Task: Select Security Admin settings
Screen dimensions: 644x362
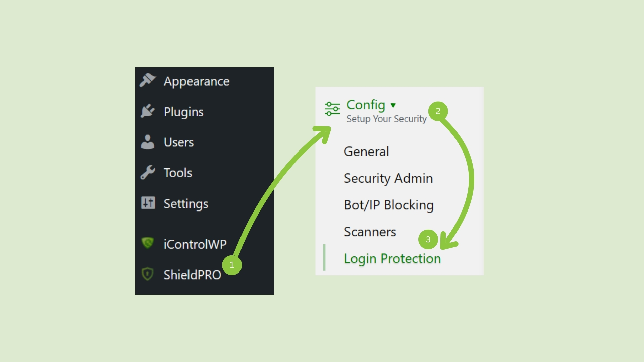Action: pos(388,178)
